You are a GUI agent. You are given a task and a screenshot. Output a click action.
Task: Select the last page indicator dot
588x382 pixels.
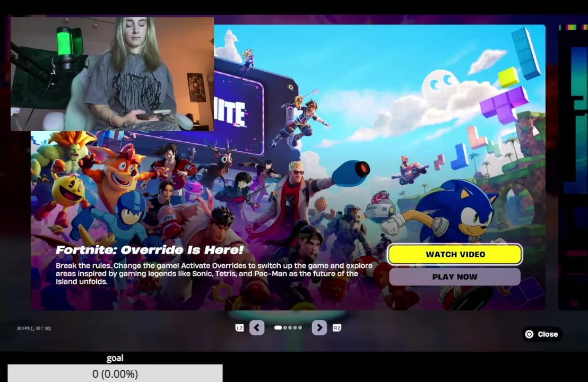(x=300, y=328)
